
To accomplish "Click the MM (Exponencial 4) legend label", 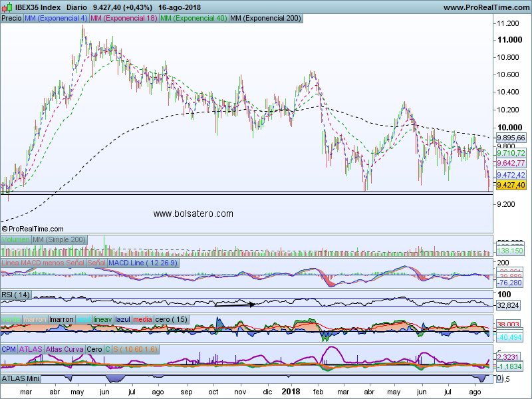I will pyautogui.click(x=55, y=18).
